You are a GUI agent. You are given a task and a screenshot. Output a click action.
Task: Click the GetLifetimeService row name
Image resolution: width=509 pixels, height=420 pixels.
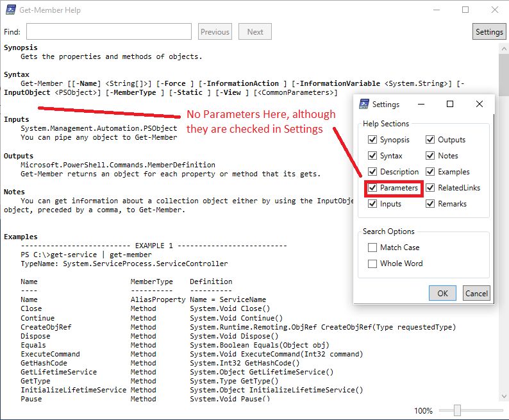pyautogui.click(x=59, y=372)
